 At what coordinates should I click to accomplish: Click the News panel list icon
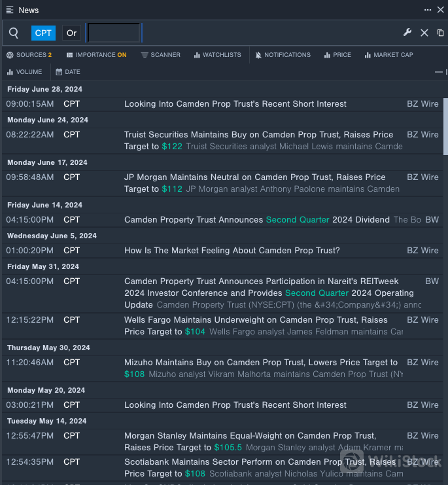coord(10,10)
